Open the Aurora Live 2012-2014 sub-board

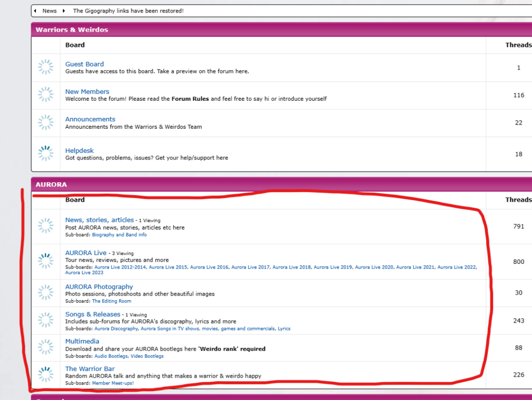point(120,268)
